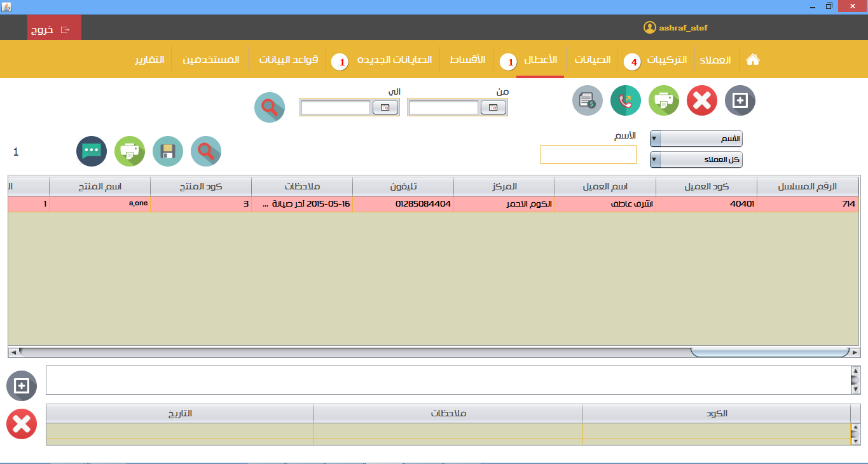Click the ashraf_atef username label

(684, 28)
